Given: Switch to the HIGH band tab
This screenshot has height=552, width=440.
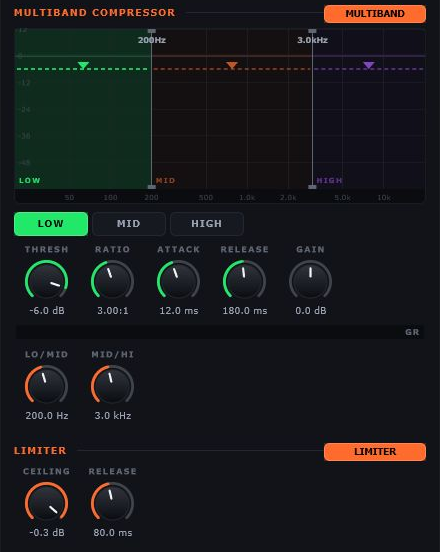Looking at the screenshot, I should click(207, 224).
